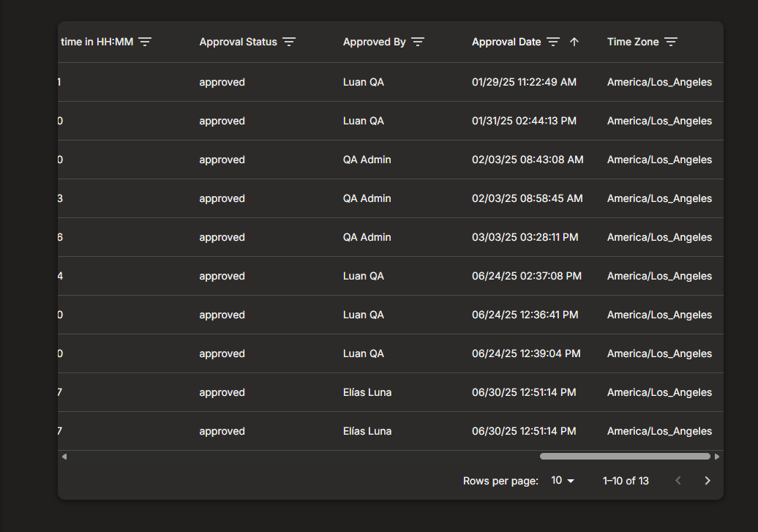Open filter for Approval Date column
The image size is (758, 532).
coord(553,42)
